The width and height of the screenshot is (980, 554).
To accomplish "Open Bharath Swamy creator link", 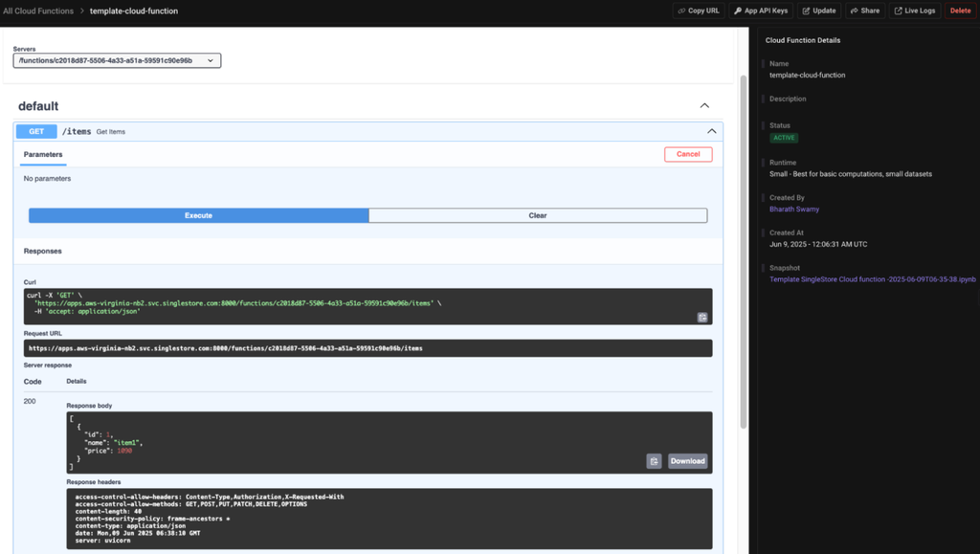I will (793, 210).
